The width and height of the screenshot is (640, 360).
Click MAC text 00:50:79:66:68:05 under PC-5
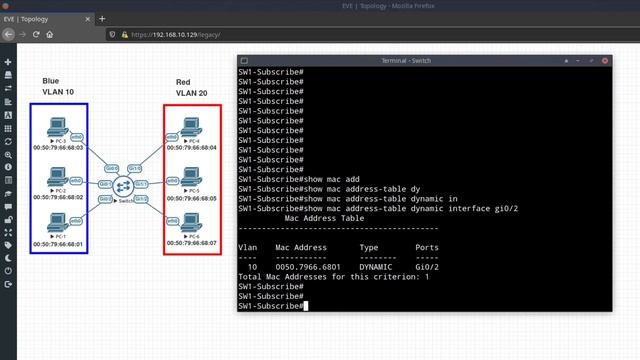point(191,198)
